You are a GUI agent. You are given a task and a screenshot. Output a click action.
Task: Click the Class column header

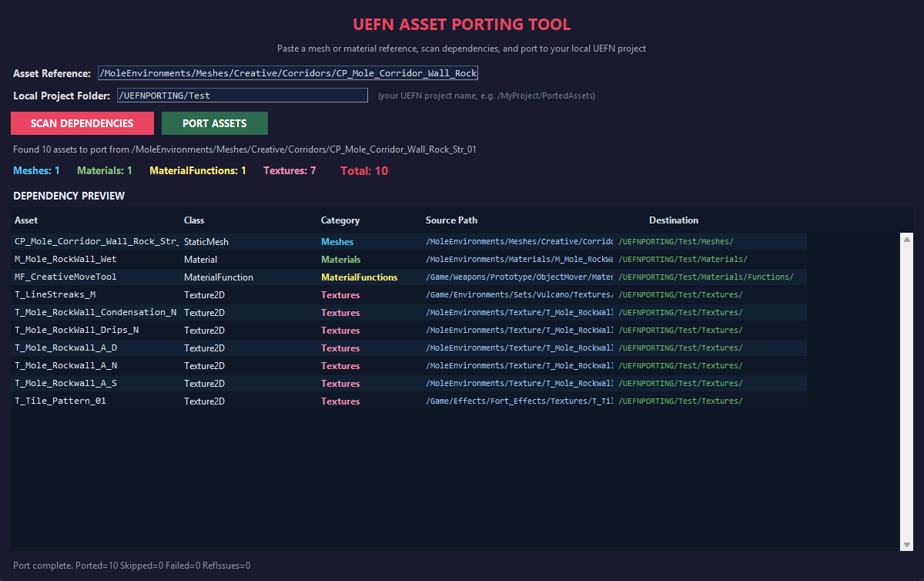(194, 220)
